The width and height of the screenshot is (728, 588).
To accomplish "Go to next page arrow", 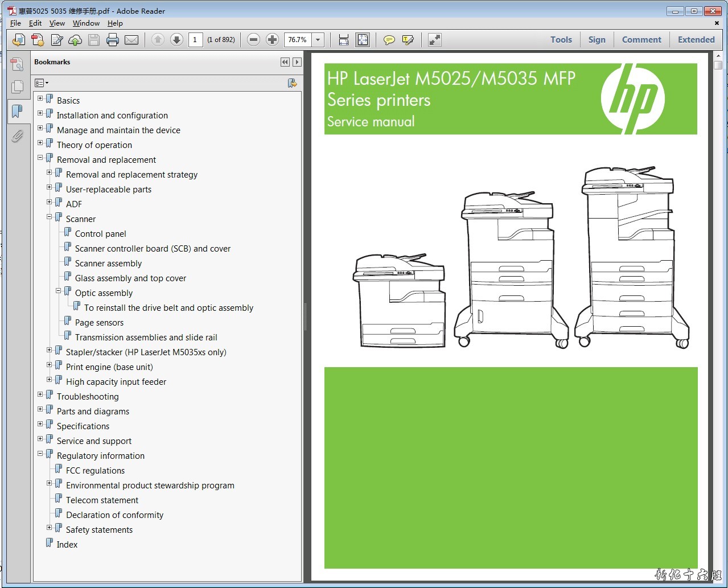I will tap(176, 40).
